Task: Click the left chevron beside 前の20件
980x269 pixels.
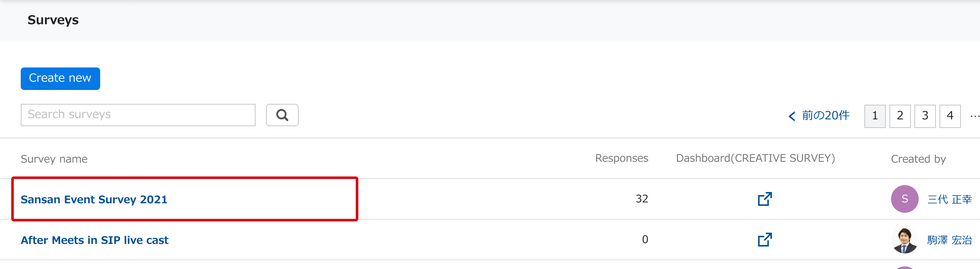Action: [x=792, y=116]
